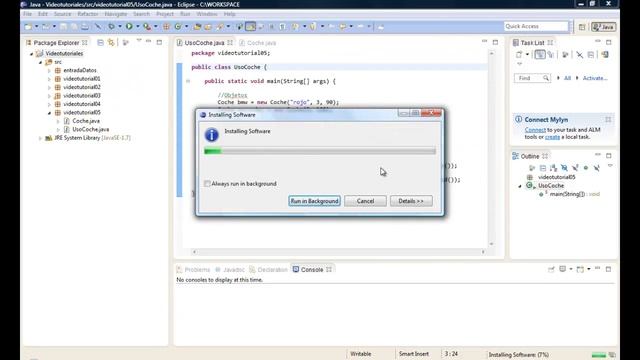
Task: Switch to the Problems tab
Action: [x=193, y=270]
